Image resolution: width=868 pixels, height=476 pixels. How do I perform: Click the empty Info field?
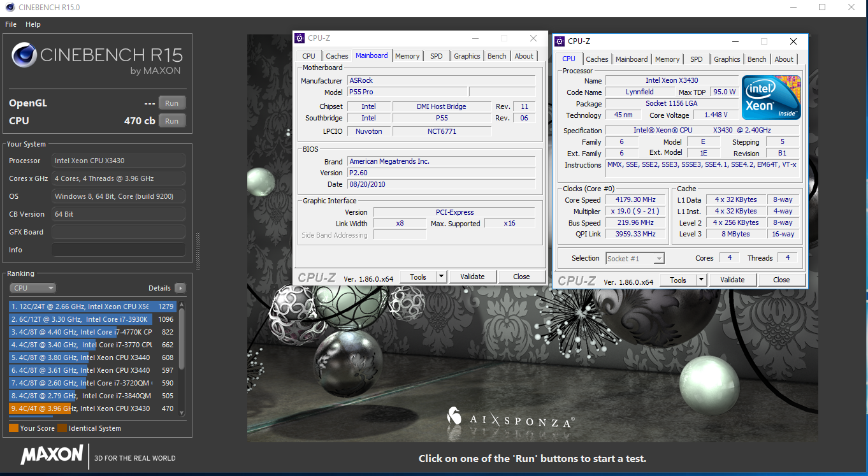[119, 250]
